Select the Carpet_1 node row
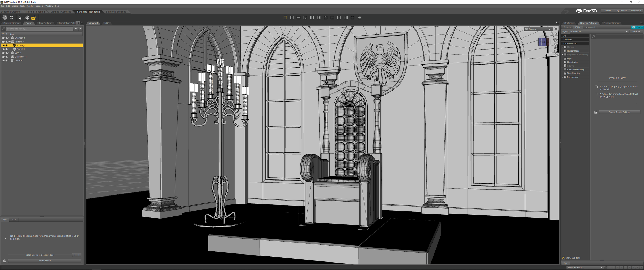 pos(42,49)
